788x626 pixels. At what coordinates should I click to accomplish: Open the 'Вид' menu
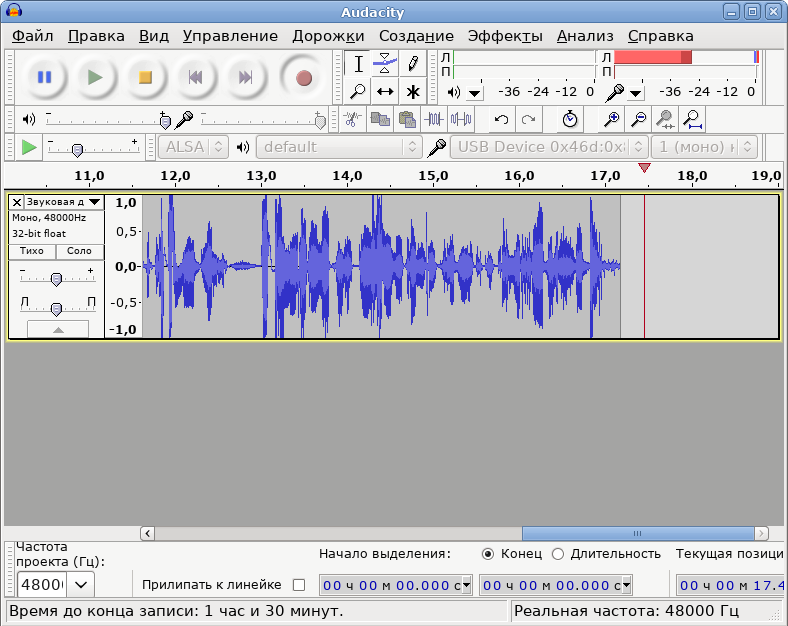tap(154, 36)
